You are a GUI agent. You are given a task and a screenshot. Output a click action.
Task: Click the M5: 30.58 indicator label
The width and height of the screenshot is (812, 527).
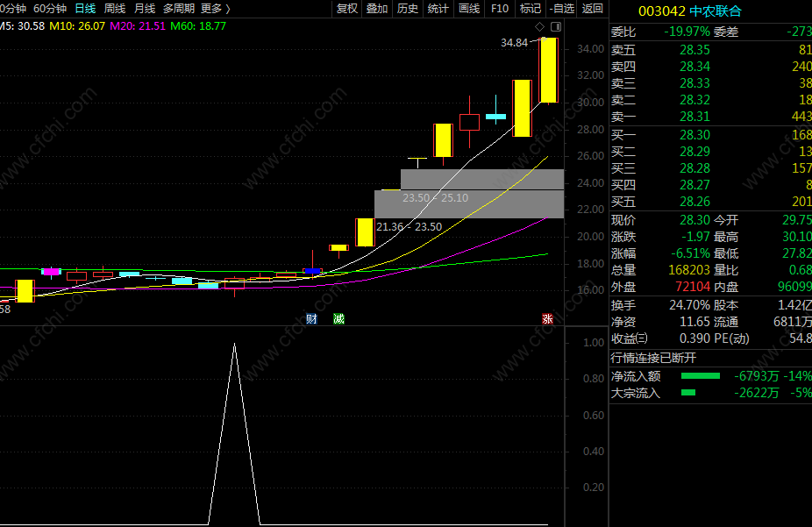[x=22, y=26]
